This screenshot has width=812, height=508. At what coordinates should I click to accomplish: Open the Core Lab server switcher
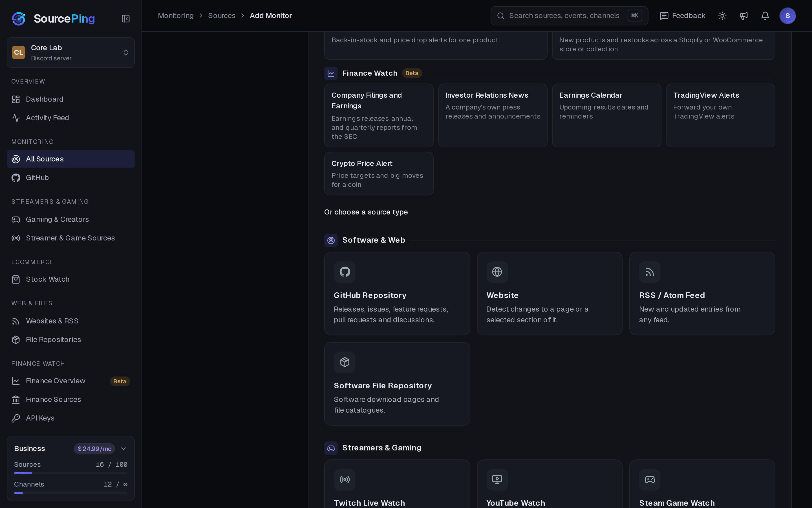(x=71, y=52)
